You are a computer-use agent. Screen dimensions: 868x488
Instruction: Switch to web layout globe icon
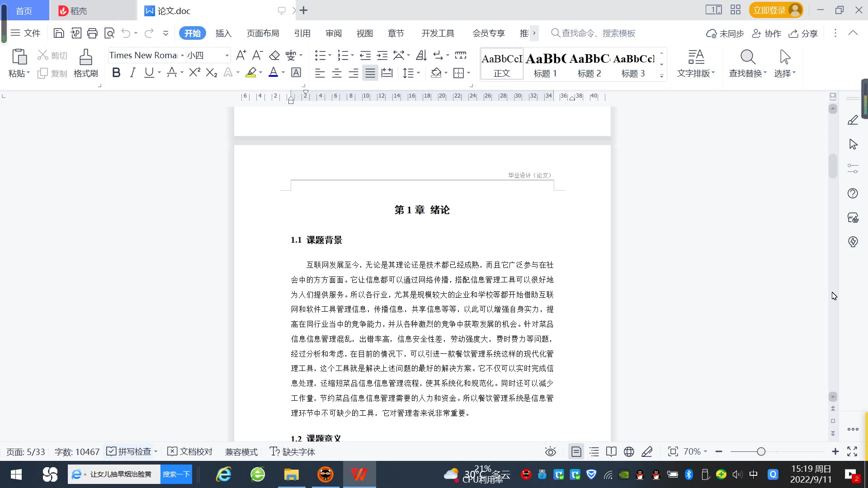pyautogui.click(x=629, y=451)
